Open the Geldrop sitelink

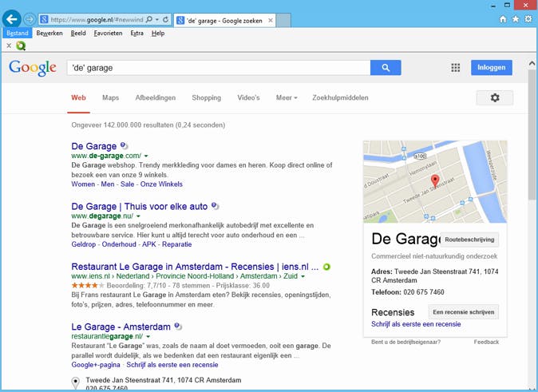click(x=83, y=244)
